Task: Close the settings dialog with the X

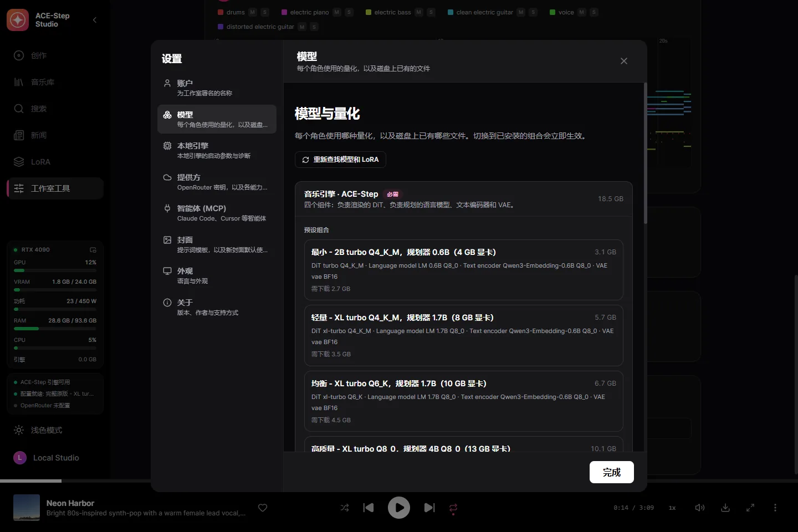Action: [x=624, y=61]
